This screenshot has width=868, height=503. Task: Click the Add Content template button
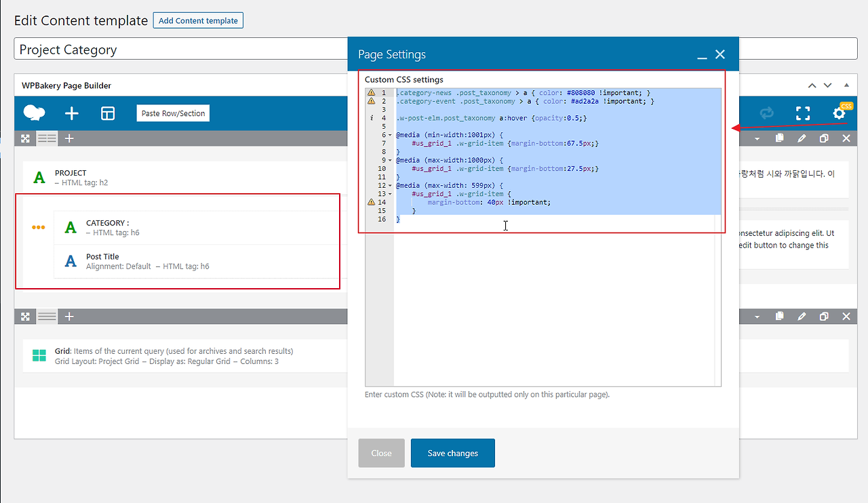click(198, 20)
